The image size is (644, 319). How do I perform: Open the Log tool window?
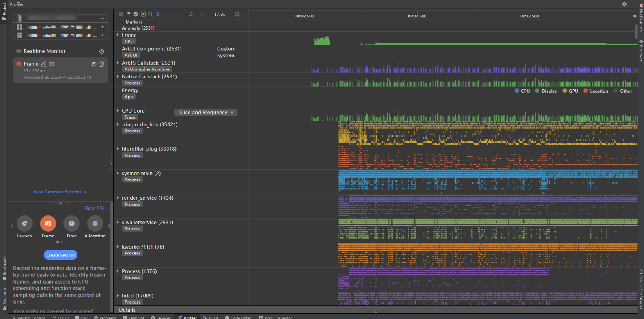click(81, 317)
